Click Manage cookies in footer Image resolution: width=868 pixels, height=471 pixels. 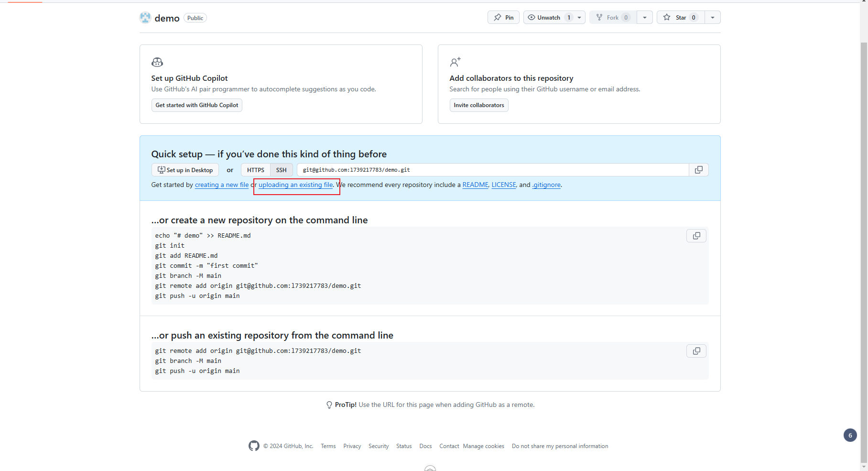pos(484,446)
